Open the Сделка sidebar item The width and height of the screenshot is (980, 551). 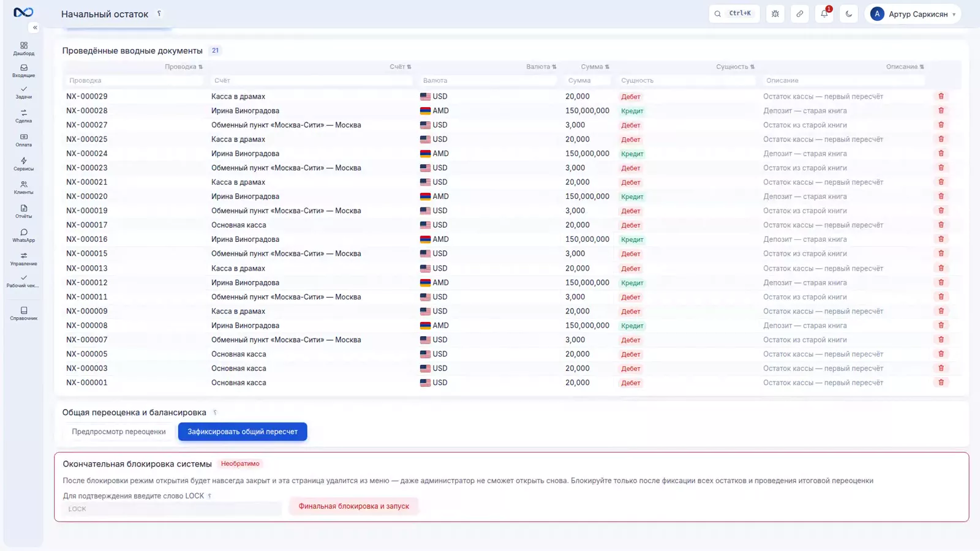[23, 116]
